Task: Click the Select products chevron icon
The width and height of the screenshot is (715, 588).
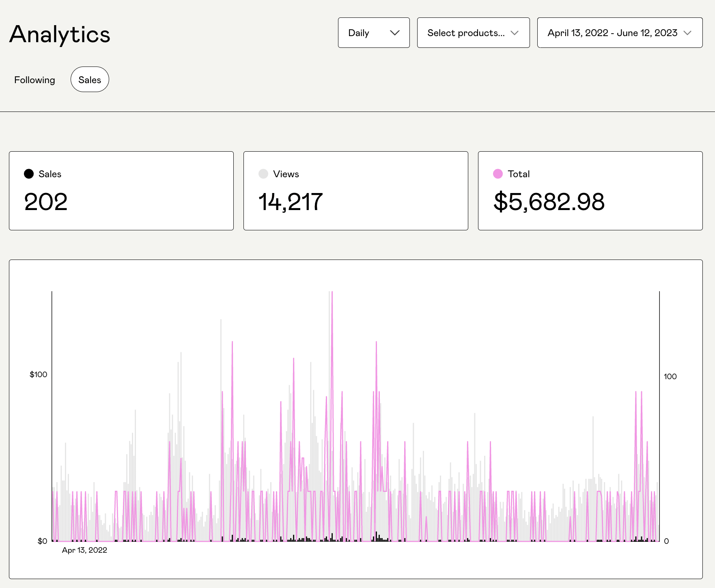Action: tap(514, 34)
